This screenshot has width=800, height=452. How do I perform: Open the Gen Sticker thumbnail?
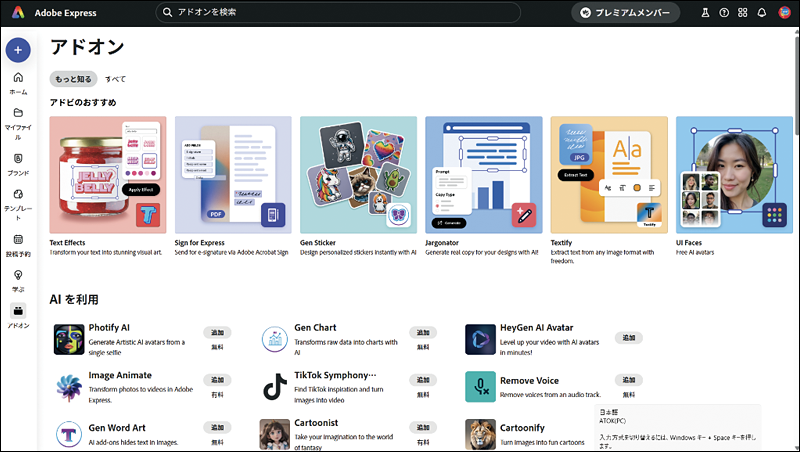(358, 175)
